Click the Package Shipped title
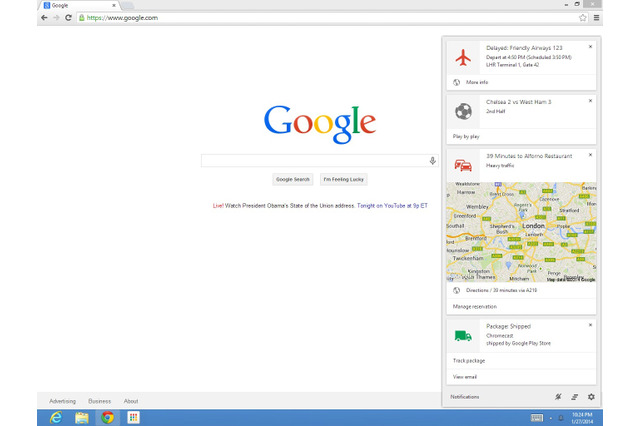 (x=508, y=326)
